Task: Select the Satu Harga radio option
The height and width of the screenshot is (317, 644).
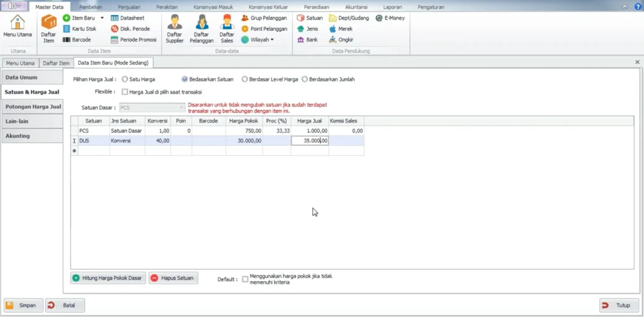Action: [x=125, y=79]
